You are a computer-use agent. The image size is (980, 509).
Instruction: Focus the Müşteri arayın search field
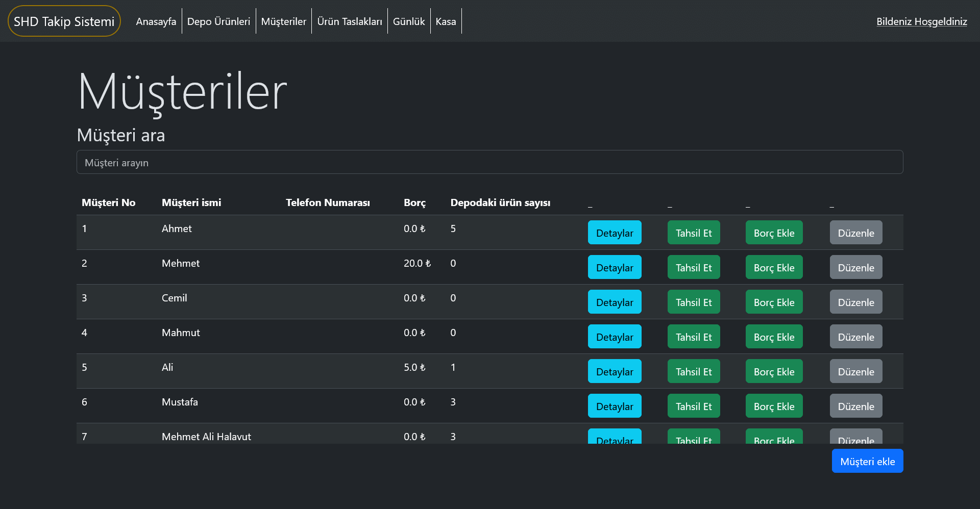click(489, 162)
